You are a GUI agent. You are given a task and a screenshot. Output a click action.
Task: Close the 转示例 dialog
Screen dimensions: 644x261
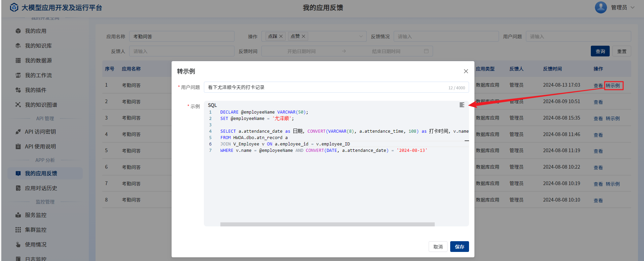[x=466, y=71]
